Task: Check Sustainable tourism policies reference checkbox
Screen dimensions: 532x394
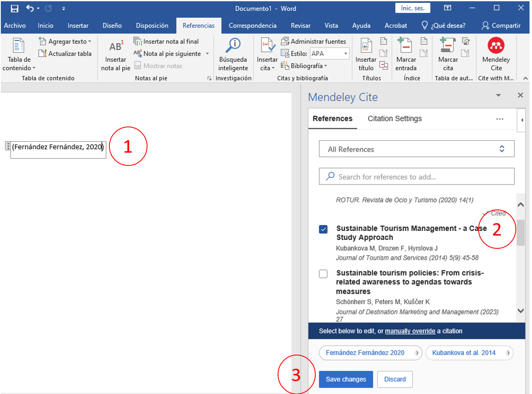Action: tap(324, 274)
